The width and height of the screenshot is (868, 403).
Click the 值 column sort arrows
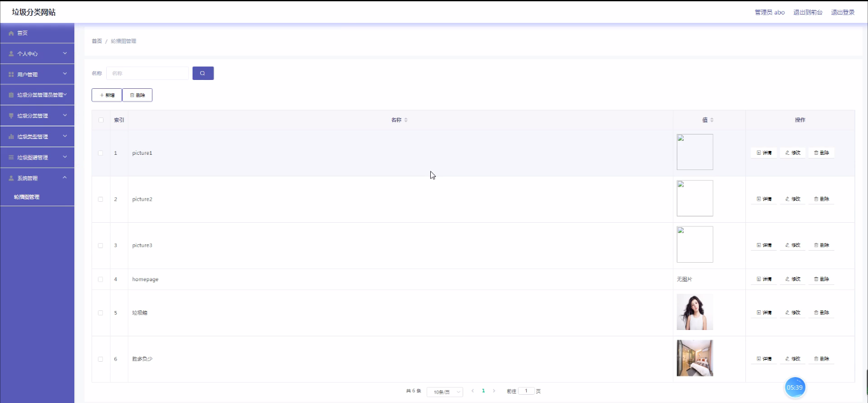[x=712, y=120]
